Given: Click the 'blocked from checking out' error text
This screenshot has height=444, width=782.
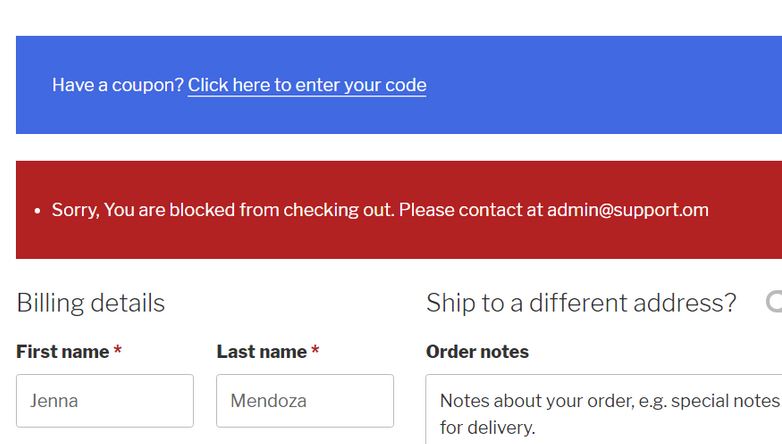Looking at the screenshot, I should point(281,210).
